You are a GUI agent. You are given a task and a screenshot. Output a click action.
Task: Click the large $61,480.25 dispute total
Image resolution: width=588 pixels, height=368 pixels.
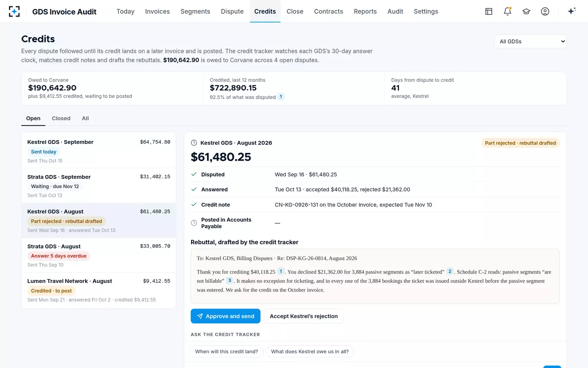(x=221, y=157)
